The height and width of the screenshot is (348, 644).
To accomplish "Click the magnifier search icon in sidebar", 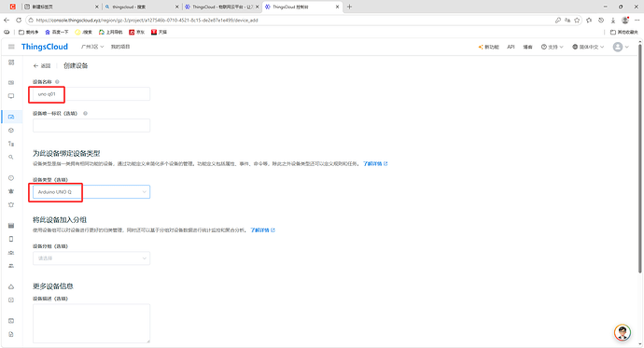I will (x=11, y=157).
